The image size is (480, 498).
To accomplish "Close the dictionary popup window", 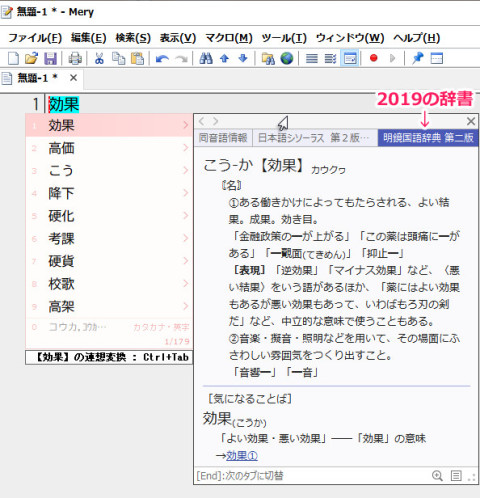I will [x=471, y=121].
